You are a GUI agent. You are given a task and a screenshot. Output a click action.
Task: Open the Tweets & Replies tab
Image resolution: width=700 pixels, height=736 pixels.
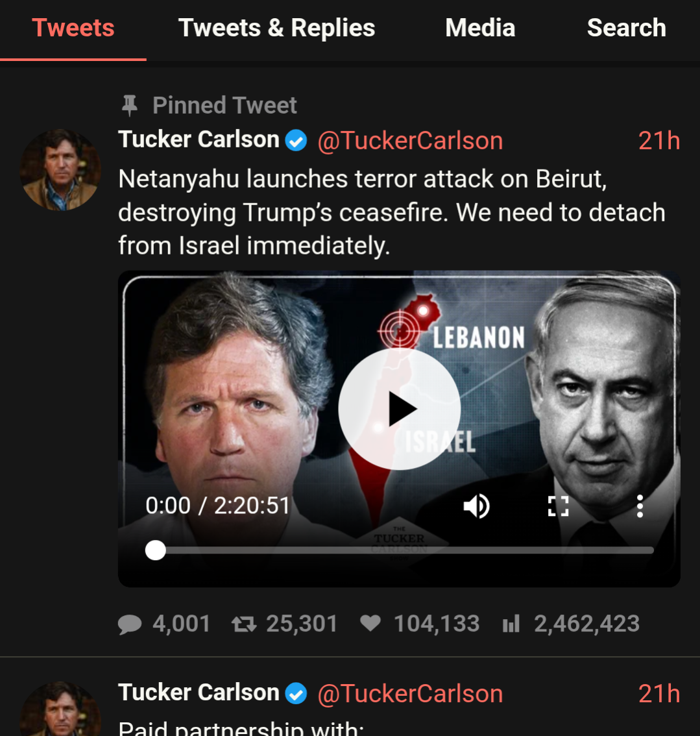[277, 28]
